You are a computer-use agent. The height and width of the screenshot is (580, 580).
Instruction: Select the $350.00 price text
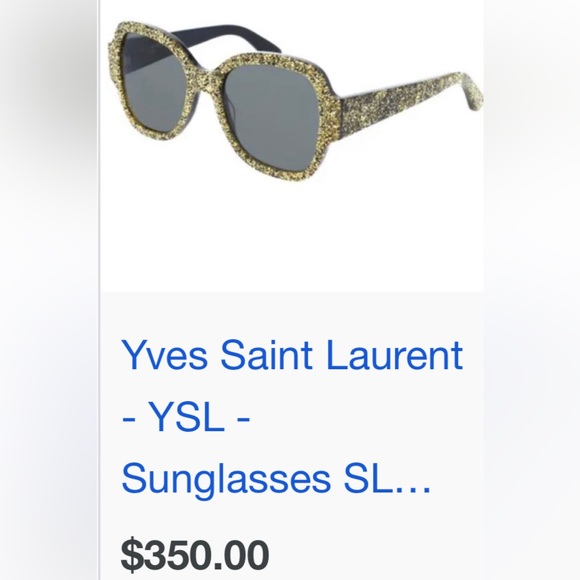[195, 555]
